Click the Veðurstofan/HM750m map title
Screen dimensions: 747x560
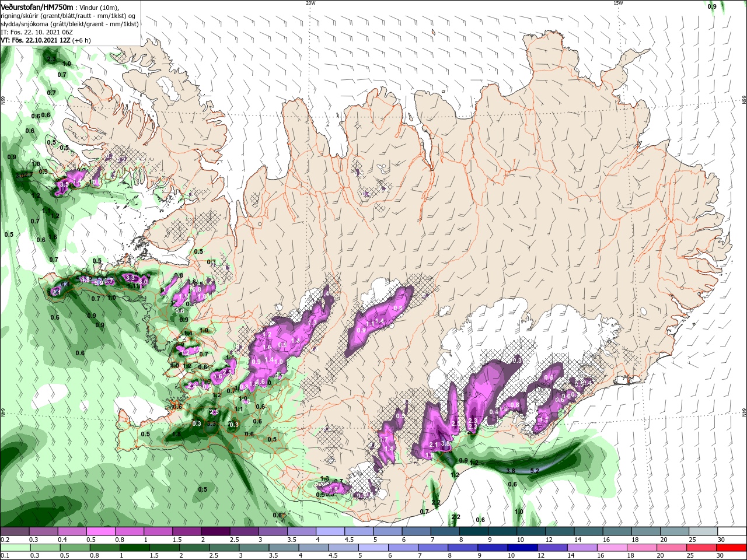(x=37, y=6)
